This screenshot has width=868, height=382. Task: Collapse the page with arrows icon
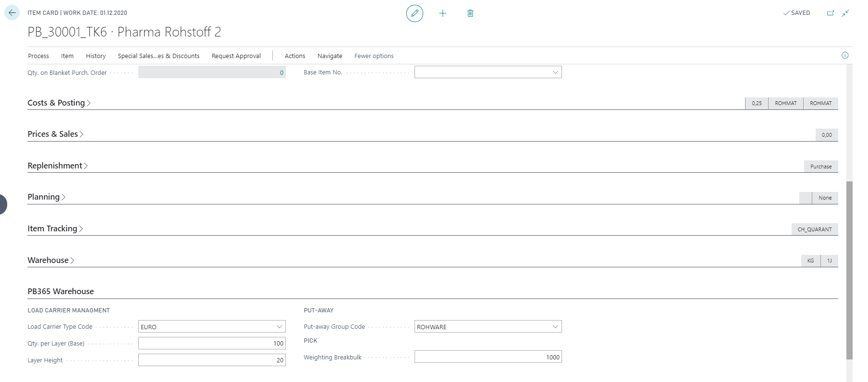click(x=845, y=13)
